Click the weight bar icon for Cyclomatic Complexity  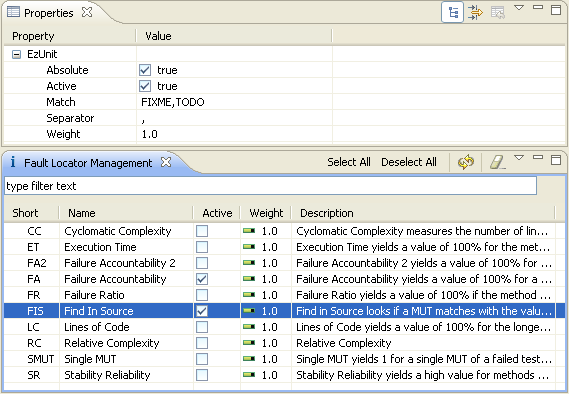point(249,231)
